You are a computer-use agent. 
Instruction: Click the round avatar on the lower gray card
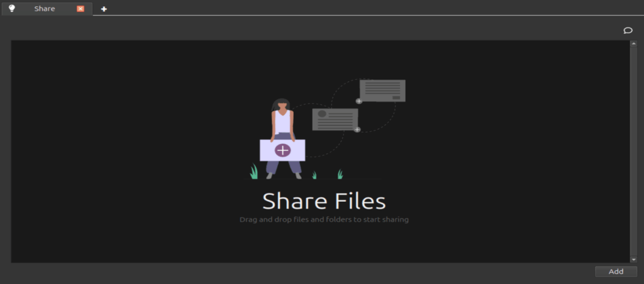(322, 114)
